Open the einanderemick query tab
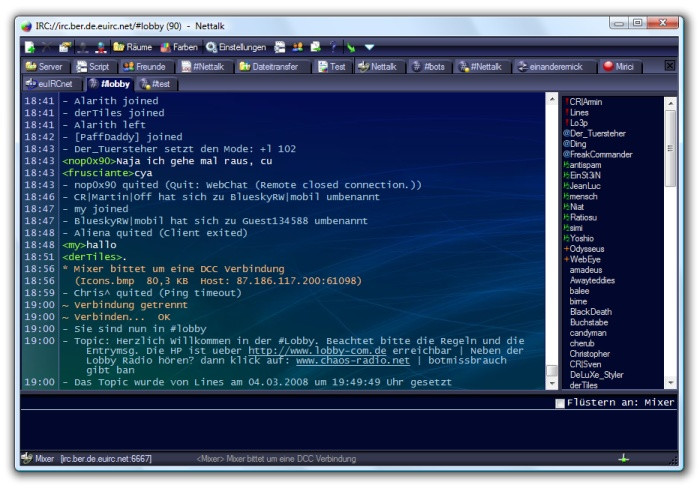The width and height of the screenshot is (700, 488). point(552,67)
